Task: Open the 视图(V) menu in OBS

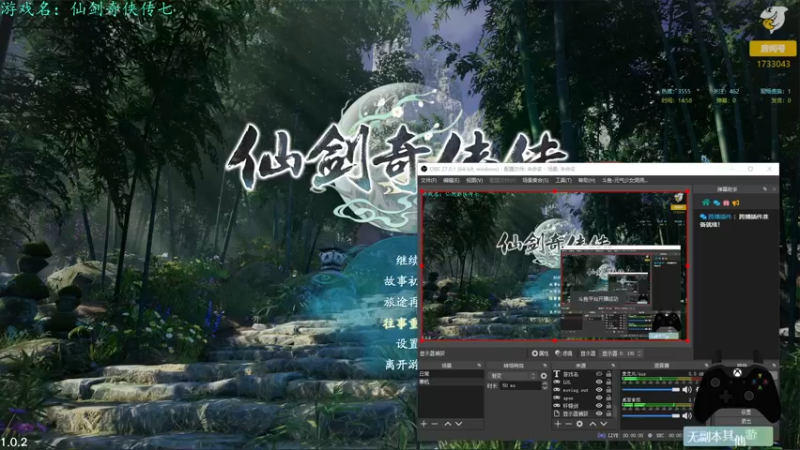Action: click(474, 180)
